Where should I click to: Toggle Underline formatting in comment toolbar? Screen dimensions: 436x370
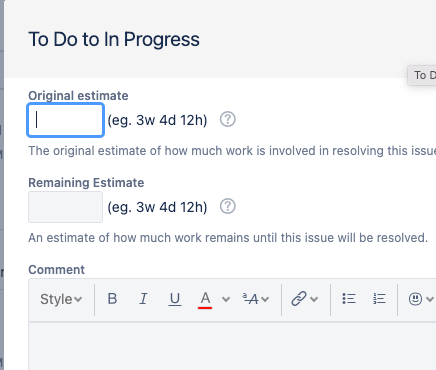point(174,299)
